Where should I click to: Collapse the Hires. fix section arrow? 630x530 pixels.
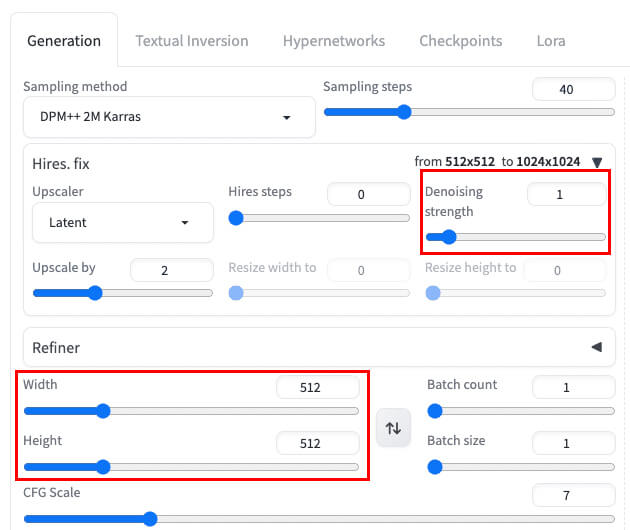597,162
